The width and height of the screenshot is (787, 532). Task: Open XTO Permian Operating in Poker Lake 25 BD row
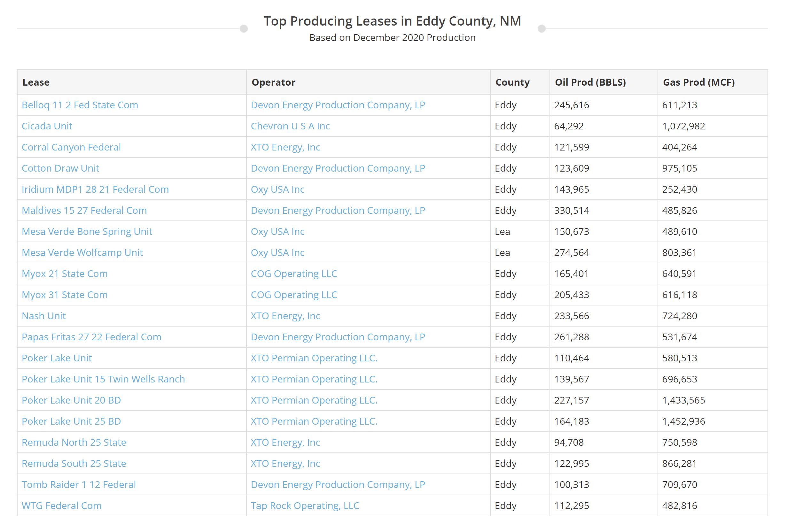[x=314, y=421]
